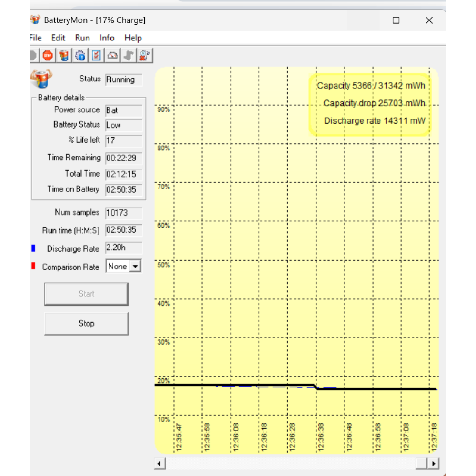Open the Help menu
The width and height of the screenshot is (476, 476).
[x=133, y=38]
